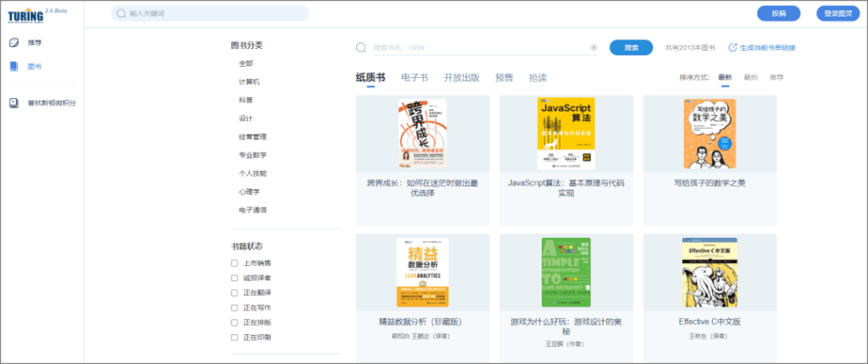Check the 正在排版 checkbox
The image size is (868, 364).
tap(235, 323)
